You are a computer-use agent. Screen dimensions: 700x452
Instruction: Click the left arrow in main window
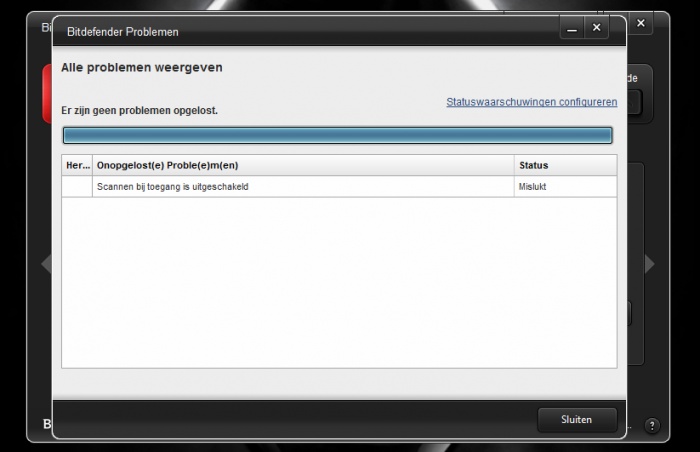pyautogui.click(x=46, y=264)
